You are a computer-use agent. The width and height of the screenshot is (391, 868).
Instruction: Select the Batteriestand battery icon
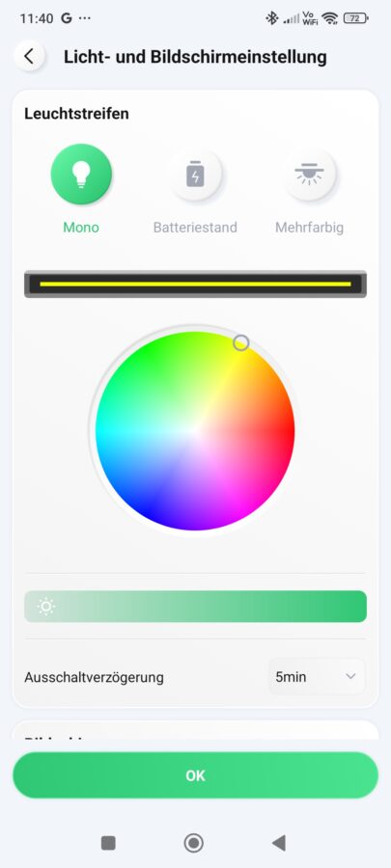coord(195,175)
